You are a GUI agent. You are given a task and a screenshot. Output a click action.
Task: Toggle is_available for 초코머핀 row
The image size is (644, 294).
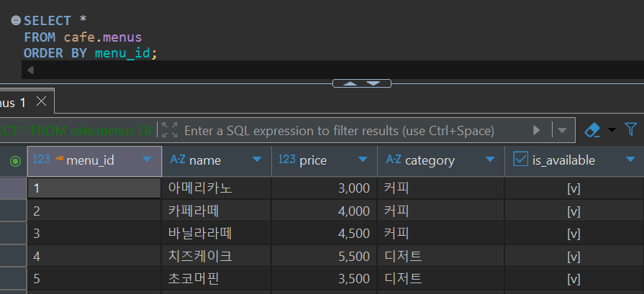tap(573, 279)
